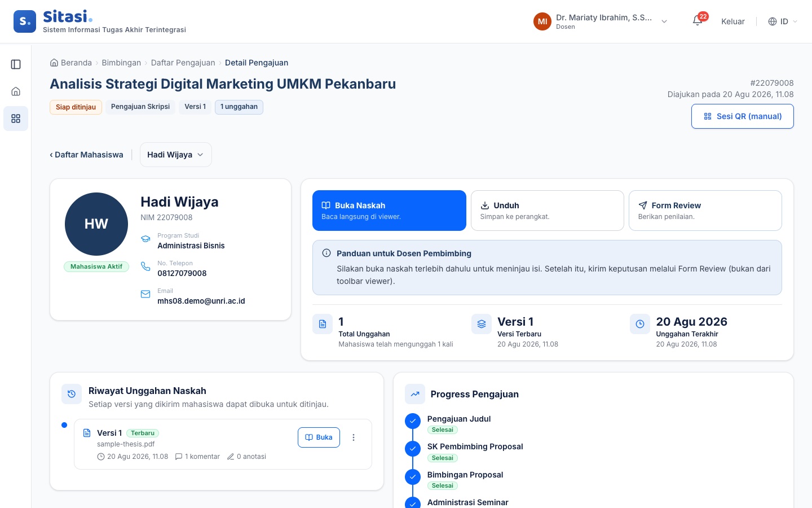Click the globe language icon

[773, 21]
